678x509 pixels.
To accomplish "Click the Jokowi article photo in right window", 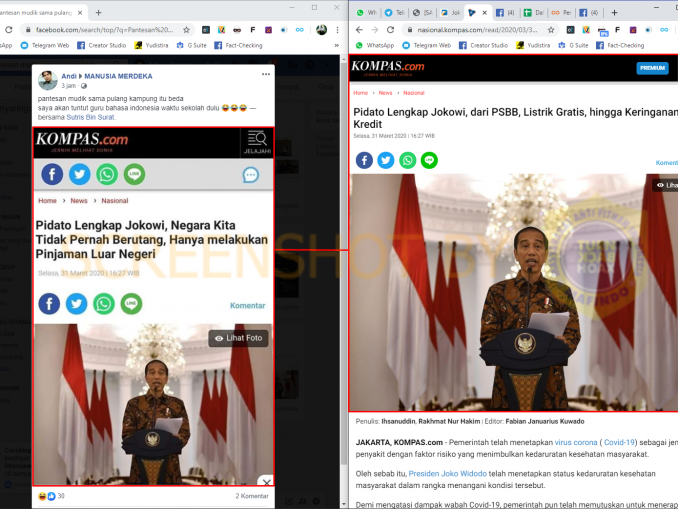I will pyautogui.click(x=513, y=292).
